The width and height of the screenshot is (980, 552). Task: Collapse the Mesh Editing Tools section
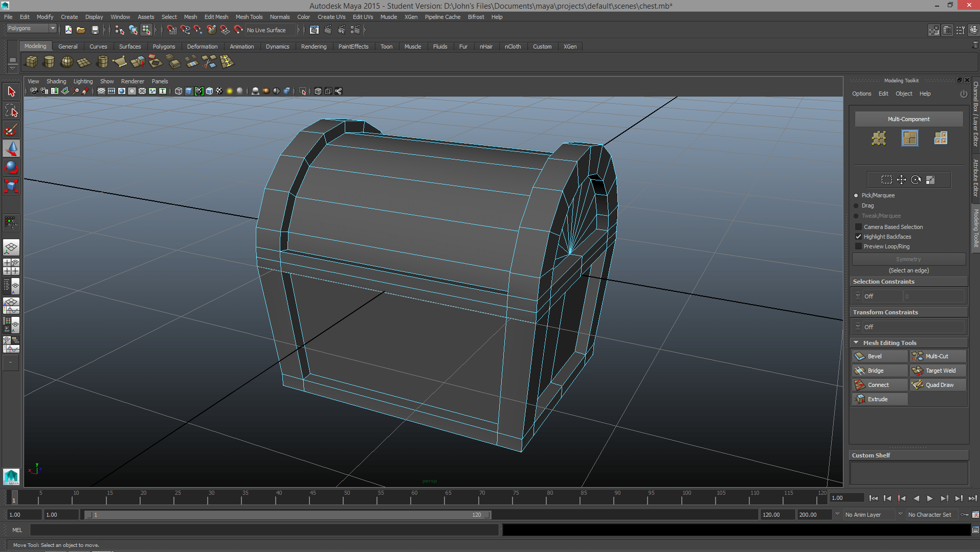[856, 343]
